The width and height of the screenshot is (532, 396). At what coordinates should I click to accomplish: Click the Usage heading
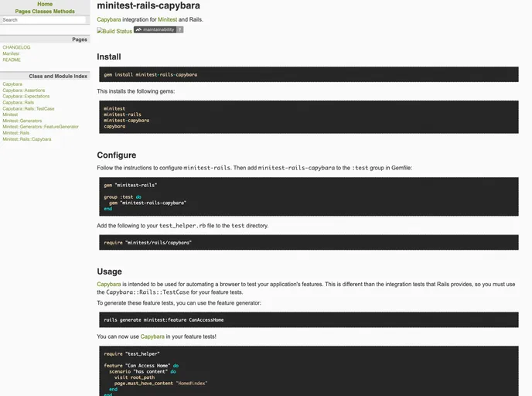(109, 271)
